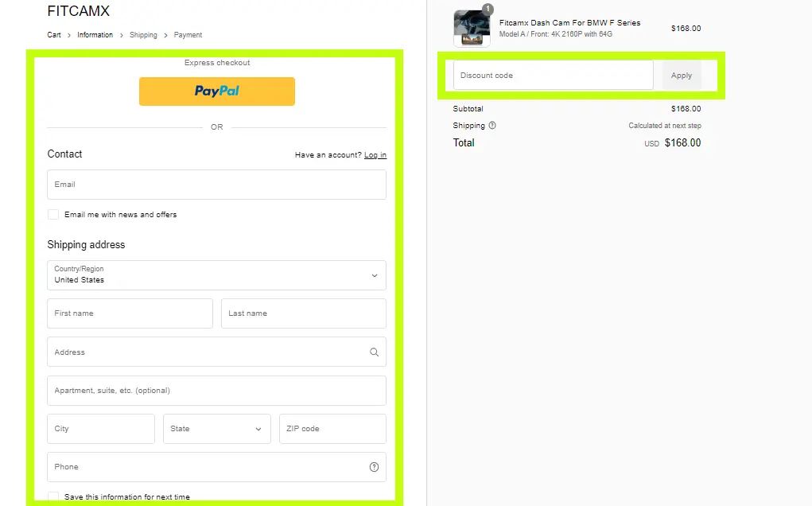Go to Cart breadcrumb
This screenshot has height=506, width=812.
click(x=54, y=35)
